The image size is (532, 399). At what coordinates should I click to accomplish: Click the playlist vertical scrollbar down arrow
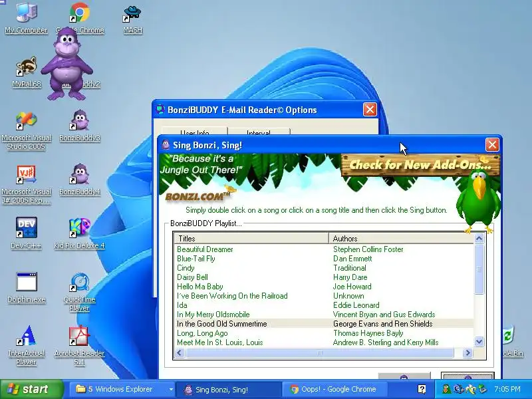click(479, 342)
